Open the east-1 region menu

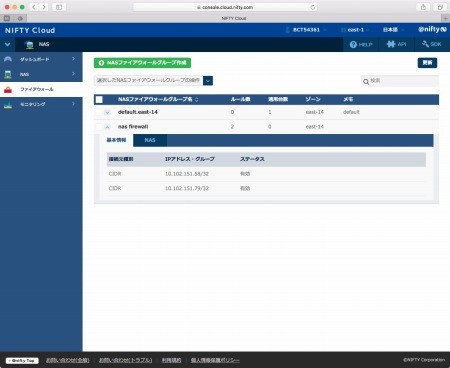click(355, 30)
